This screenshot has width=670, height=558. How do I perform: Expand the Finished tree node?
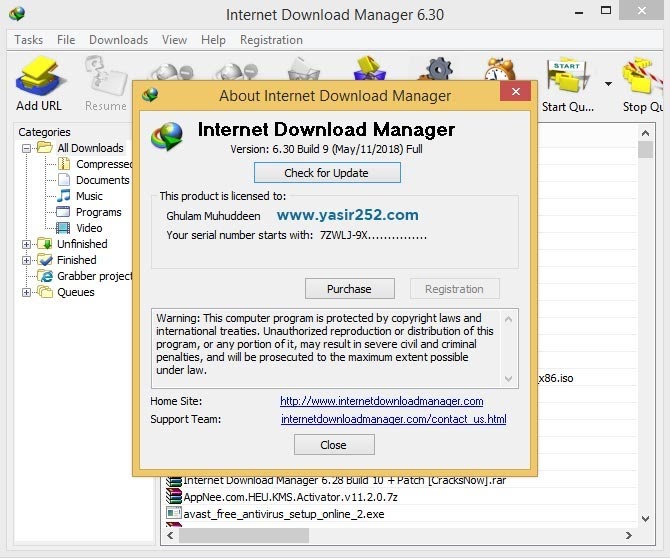point(26,260)
